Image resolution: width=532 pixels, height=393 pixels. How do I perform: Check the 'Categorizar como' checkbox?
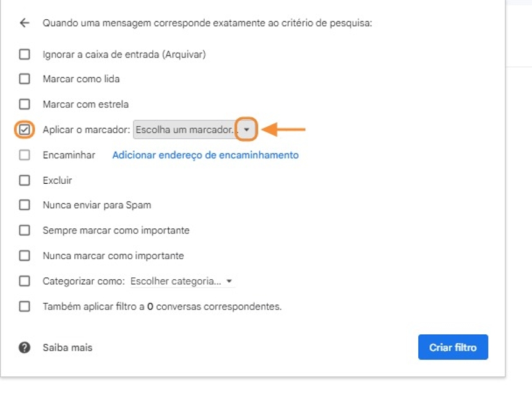pyautogui.click(x=24, y=281)
